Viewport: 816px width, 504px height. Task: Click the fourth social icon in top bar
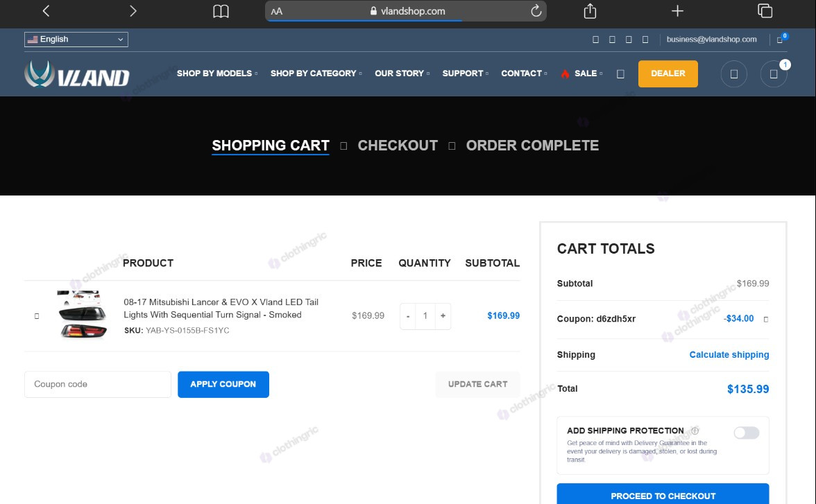(645, 40)
